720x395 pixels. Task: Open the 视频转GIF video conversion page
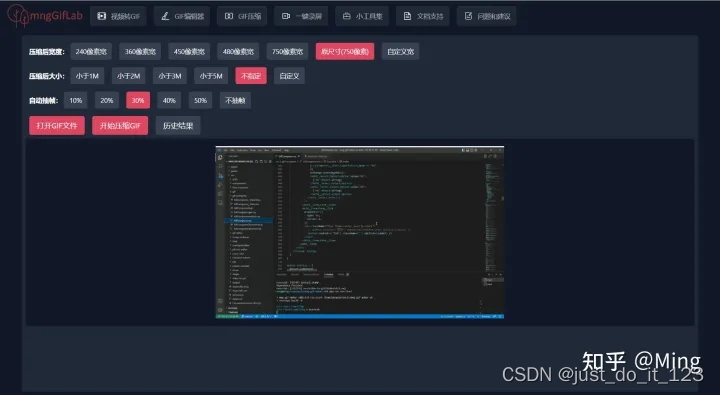pos(118,16)
